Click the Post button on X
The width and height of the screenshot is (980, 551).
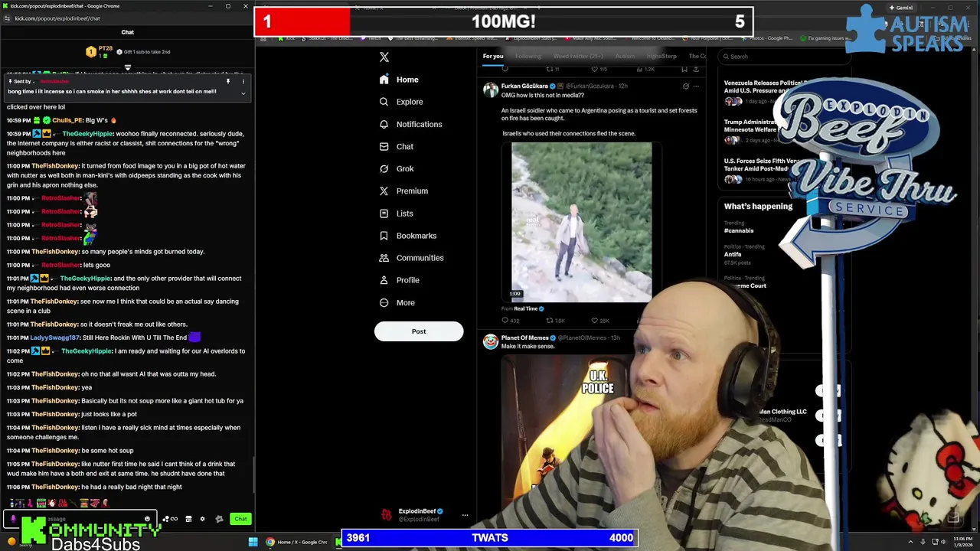click(419, 331)
